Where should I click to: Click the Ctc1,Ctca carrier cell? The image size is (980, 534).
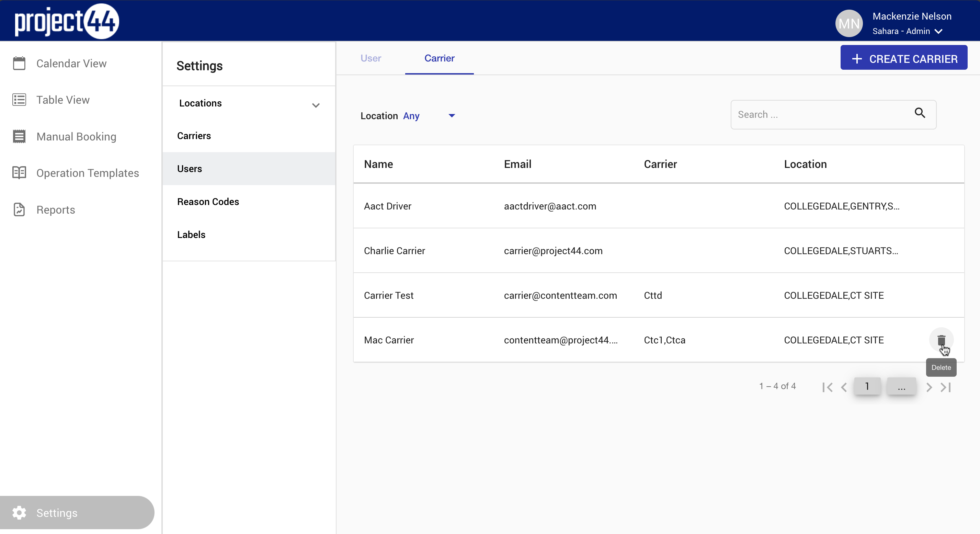coord(664,340)
